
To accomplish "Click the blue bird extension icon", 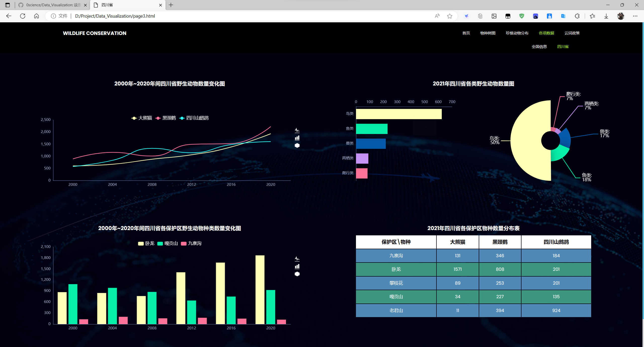I will [x=466, y=16].
